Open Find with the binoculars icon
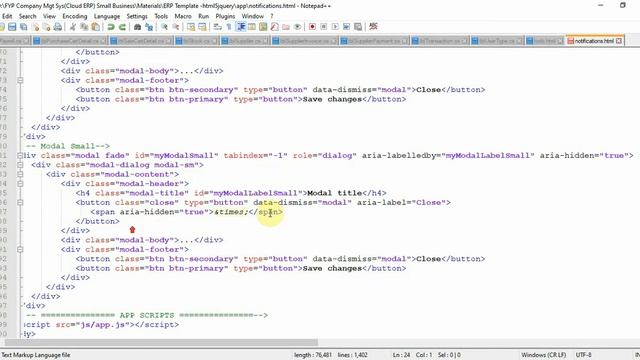Image resolution: width=640 pixels, height=360 pixels. (x=138, y=27)
